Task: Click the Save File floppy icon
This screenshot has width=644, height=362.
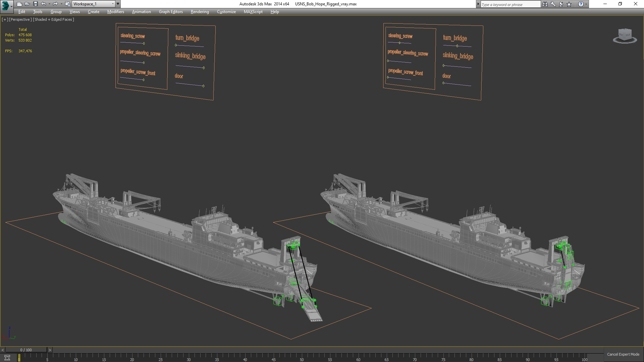Action: tap(35, 4)
